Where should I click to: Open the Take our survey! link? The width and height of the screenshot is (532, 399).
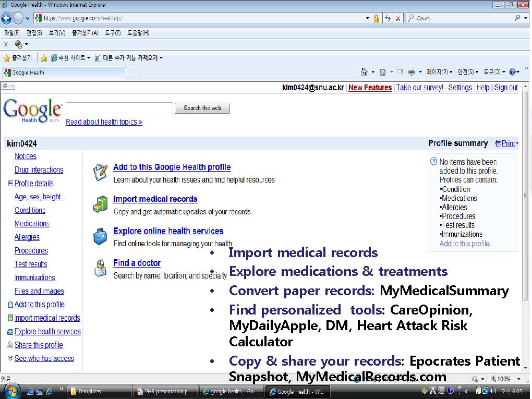point(420,88)
